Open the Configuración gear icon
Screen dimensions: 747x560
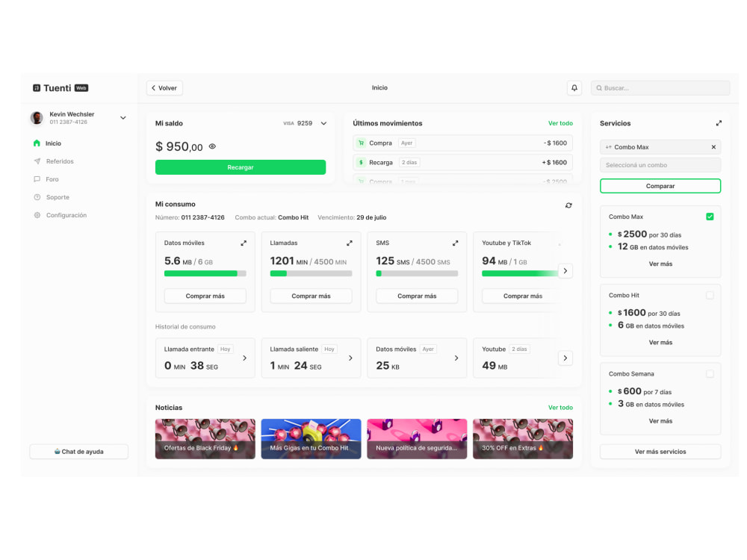point(37,214)
